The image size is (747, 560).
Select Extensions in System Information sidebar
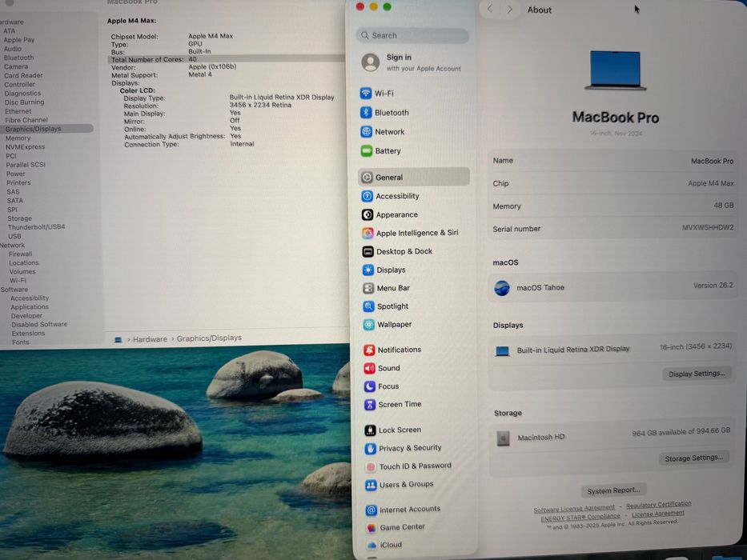pyautogui.click(x=28, y=334)
